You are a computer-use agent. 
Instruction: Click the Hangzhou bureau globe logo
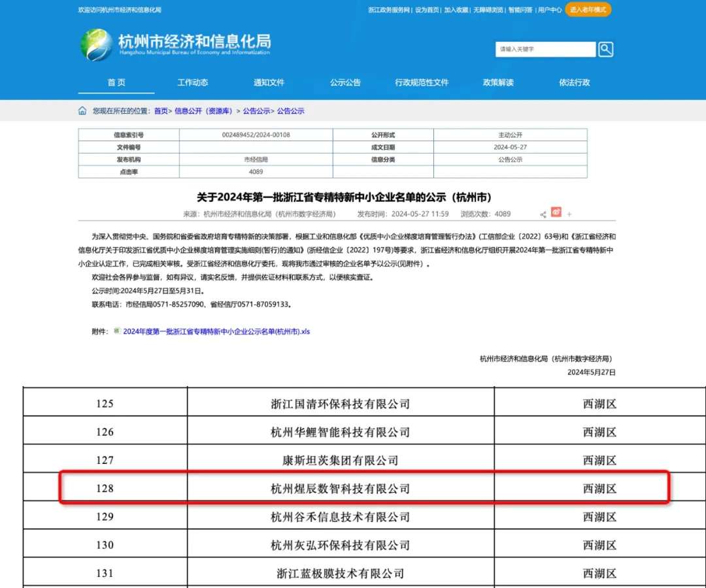(x=96, y=45)
